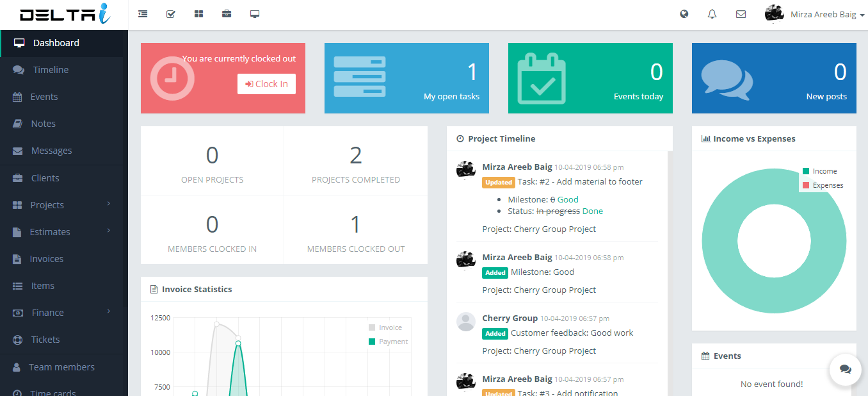Toggle the Expenses legend in chart
Viewport: 868px width, 396px height.
(823, 185)
